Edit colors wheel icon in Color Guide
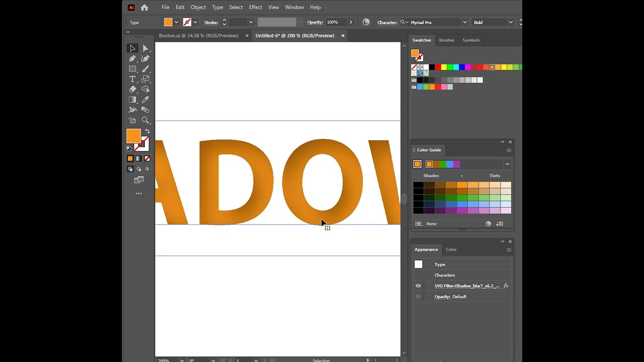 pyautogui.click(x=488, y=224)
